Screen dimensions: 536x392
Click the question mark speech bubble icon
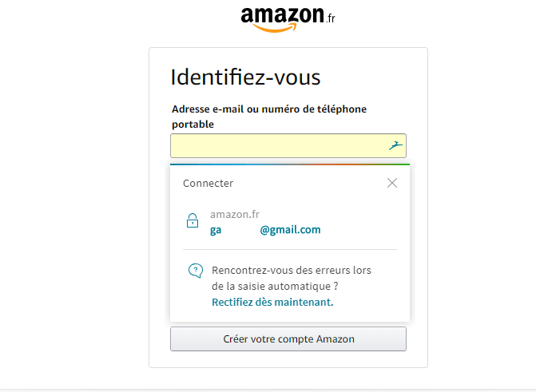pos(196,271)
